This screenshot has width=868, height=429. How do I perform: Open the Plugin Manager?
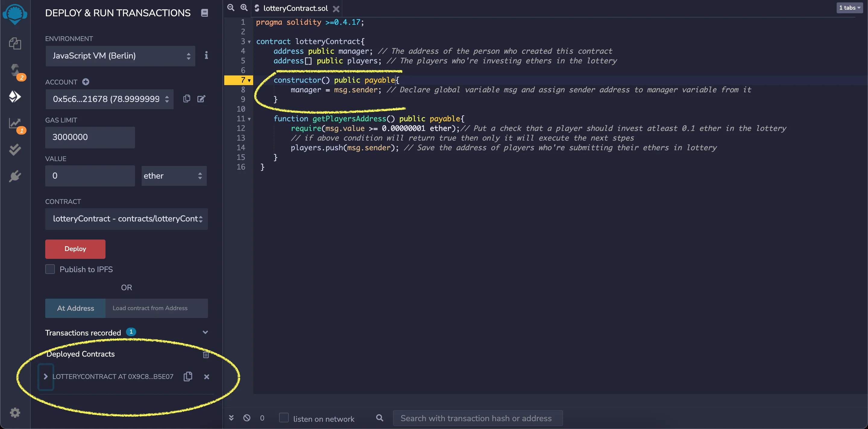click(15, 176)
